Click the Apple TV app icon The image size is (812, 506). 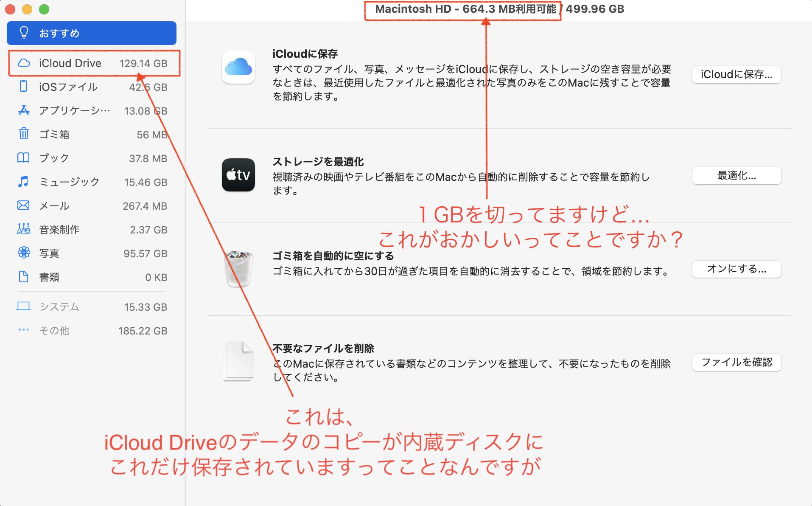[x=238, y=175]
